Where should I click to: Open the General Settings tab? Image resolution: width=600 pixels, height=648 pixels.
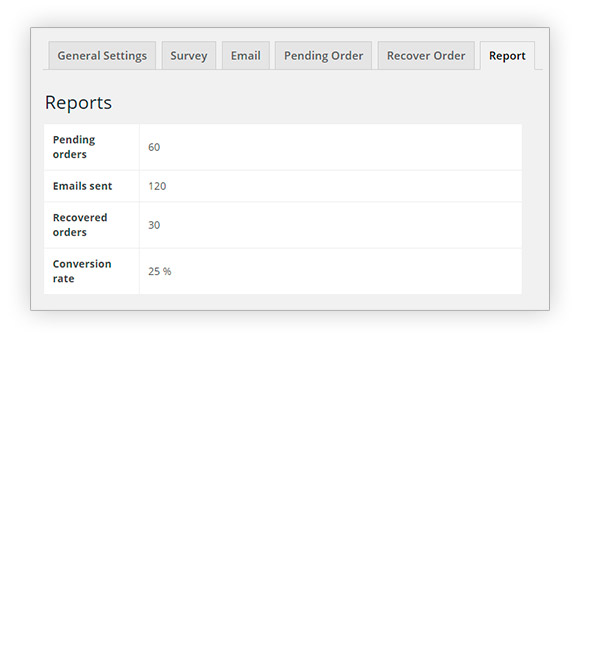102,56
